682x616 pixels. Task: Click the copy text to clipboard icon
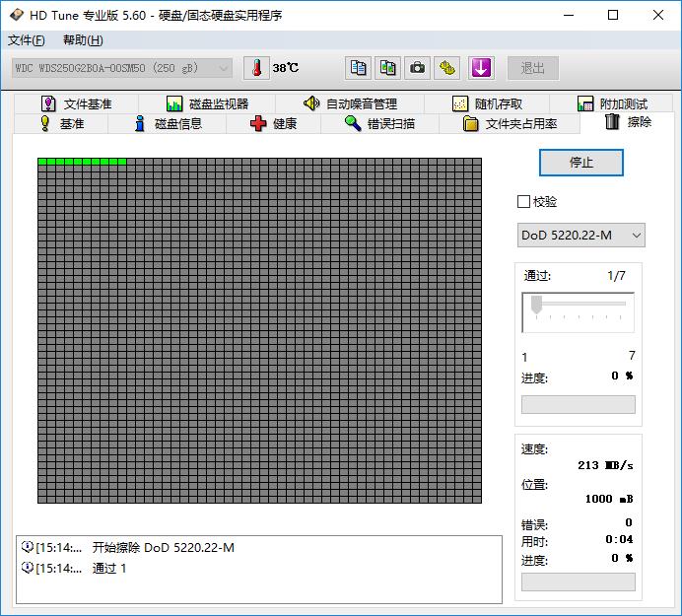[359, 68]
